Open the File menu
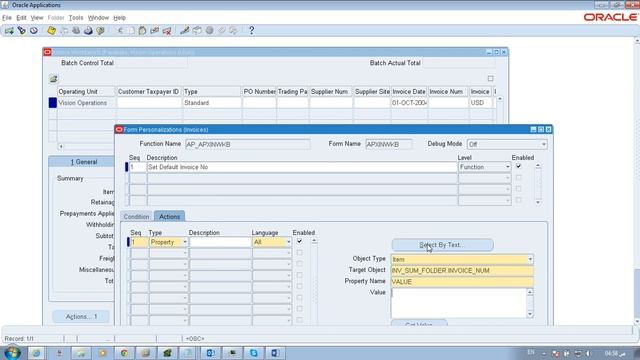 coord(7,18)
